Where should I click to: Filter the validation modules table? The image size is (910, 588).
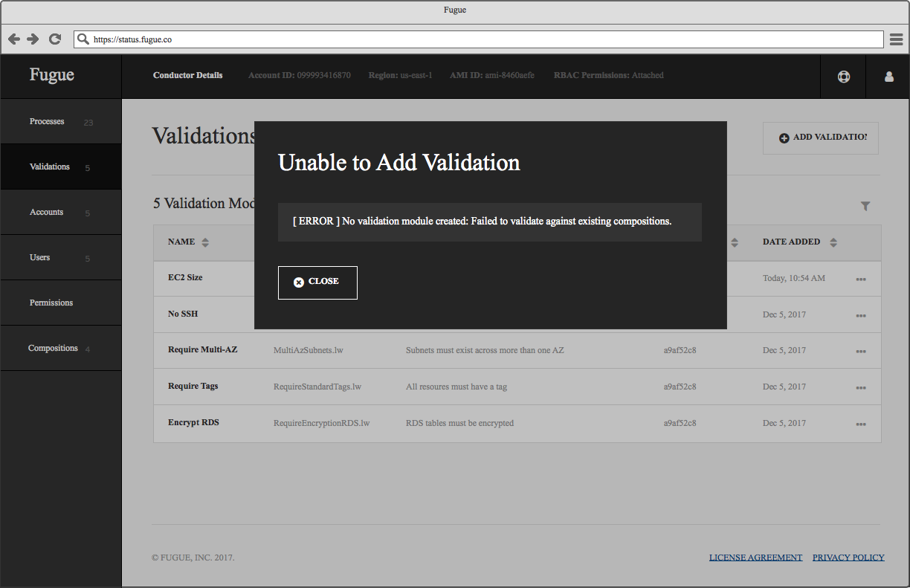click(x=865, y=206)
